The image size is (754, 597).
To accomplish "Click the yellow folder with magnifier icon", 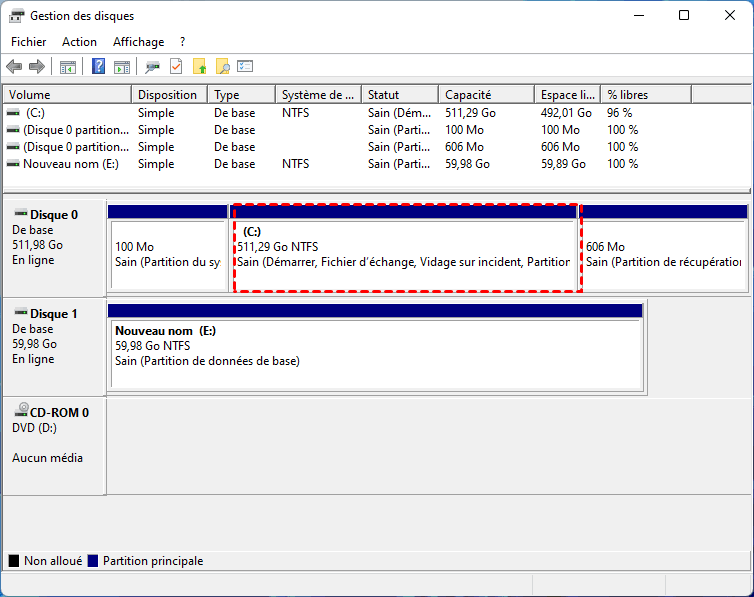I will click(223, 67).
